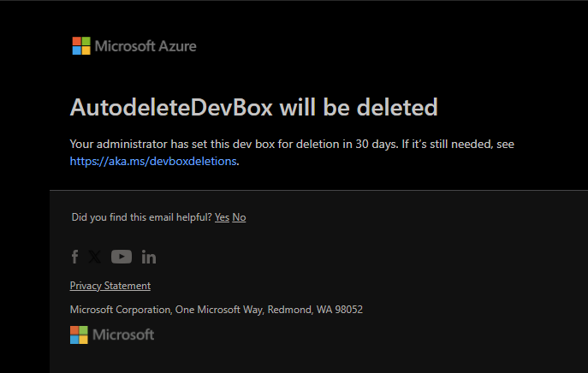Click the Microsoft Corporation address text
The height and width of the screenshot is (373, 588).
pos(217,310)
